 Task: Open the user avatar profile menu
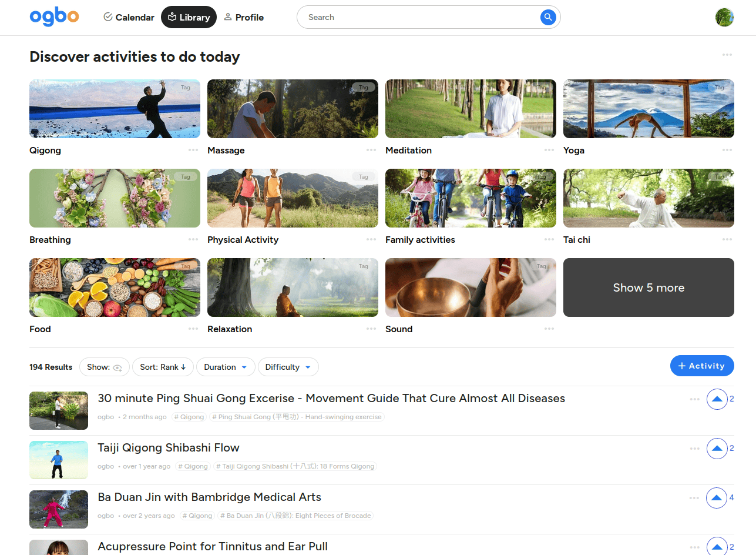(724, 17)
